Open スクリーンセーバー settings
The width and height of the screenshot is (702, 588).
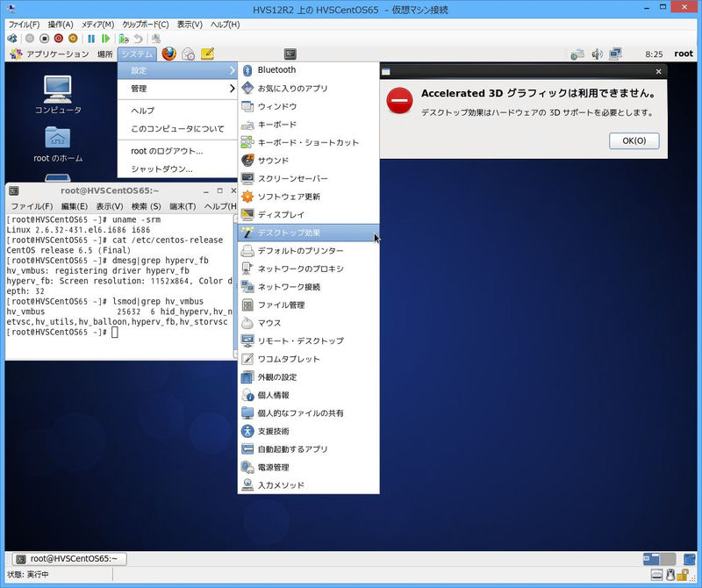click(x=309, y=178)
